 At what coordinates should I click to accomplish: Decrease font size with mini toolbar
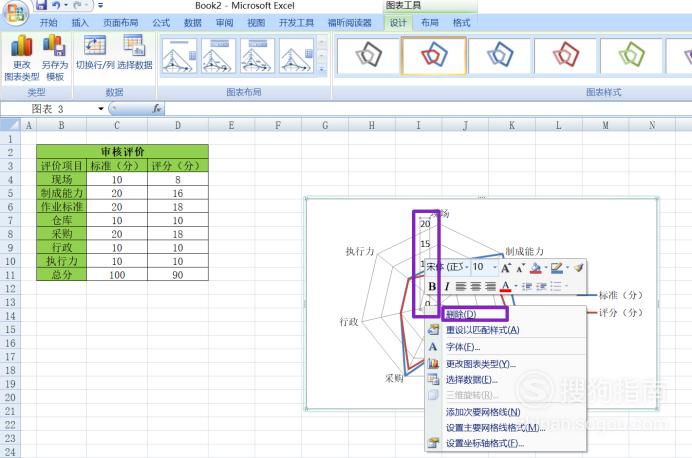coord(521,267)
